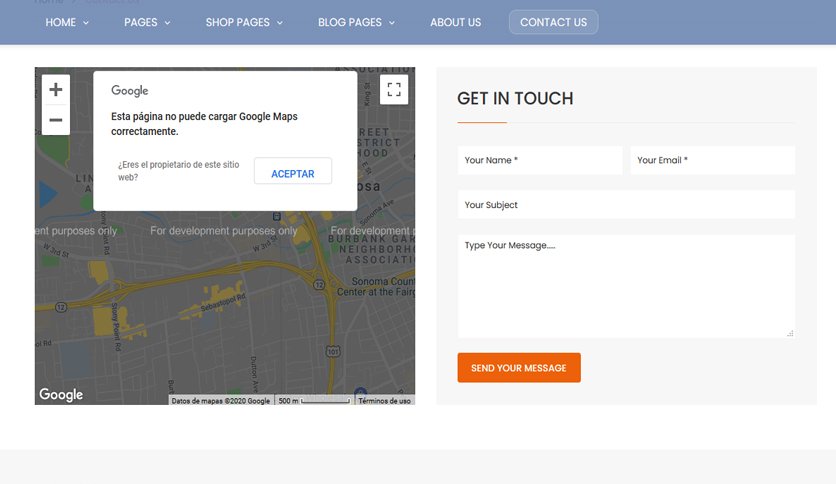Focus the Your Email field
This screenshot has height=484, width=836.
click(x=712, y=160)
